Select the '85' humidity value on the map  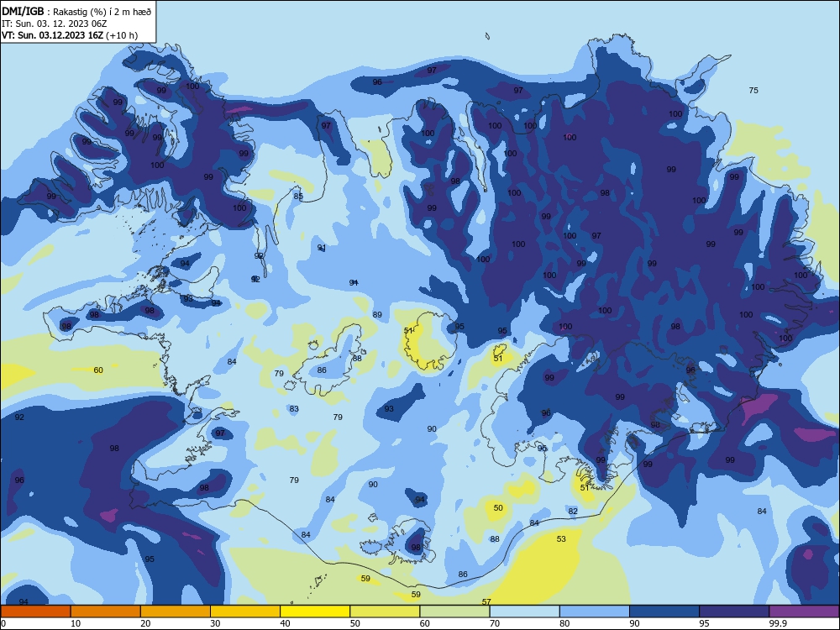[x=298, y=196]
